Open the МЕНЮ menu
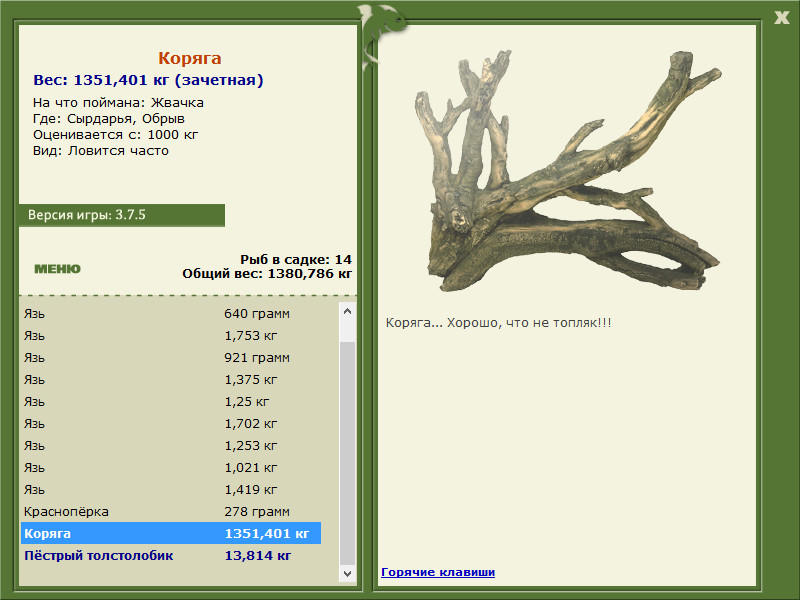The width and height of the screenshot is (800, 600). coord(57,269)
